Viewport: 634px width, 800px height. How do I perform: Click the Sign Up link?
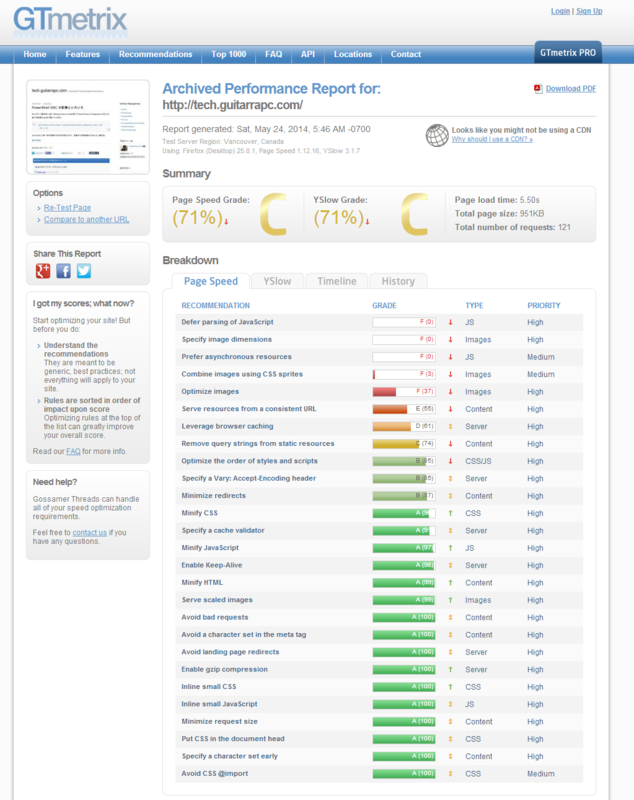pos(589,11)
